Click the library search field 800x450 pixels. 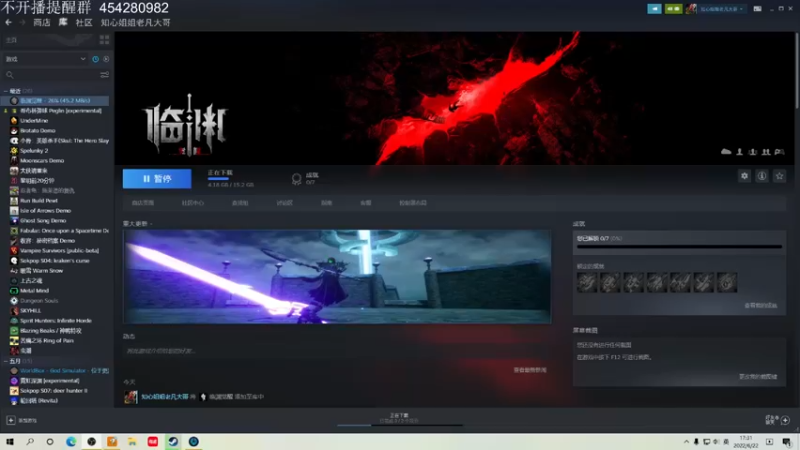click(51, 75)
